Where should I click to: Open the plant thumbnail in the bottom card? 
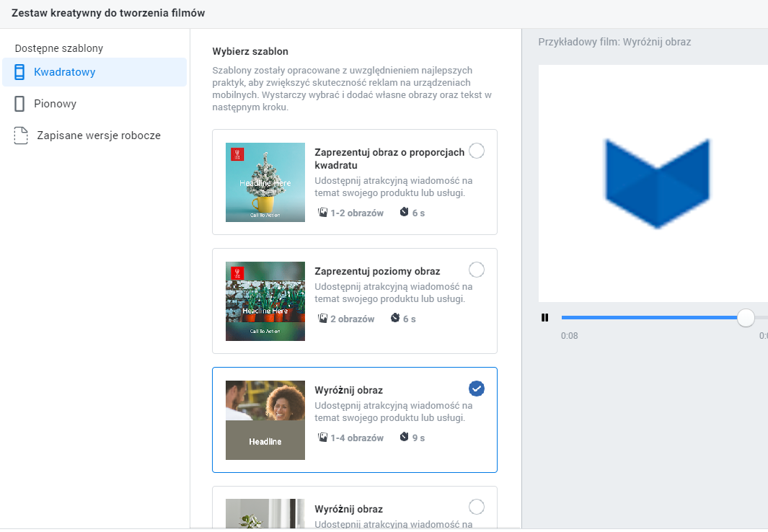(x=265, y=513)
